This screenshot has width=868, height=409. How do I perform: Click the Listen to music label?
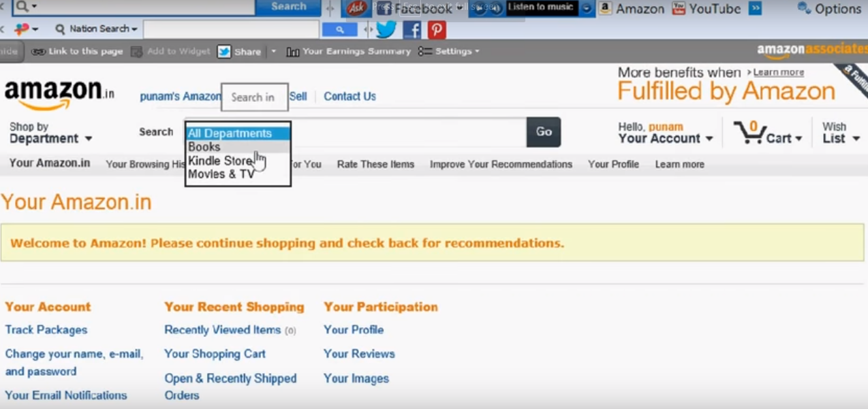[x=541, y=8]
